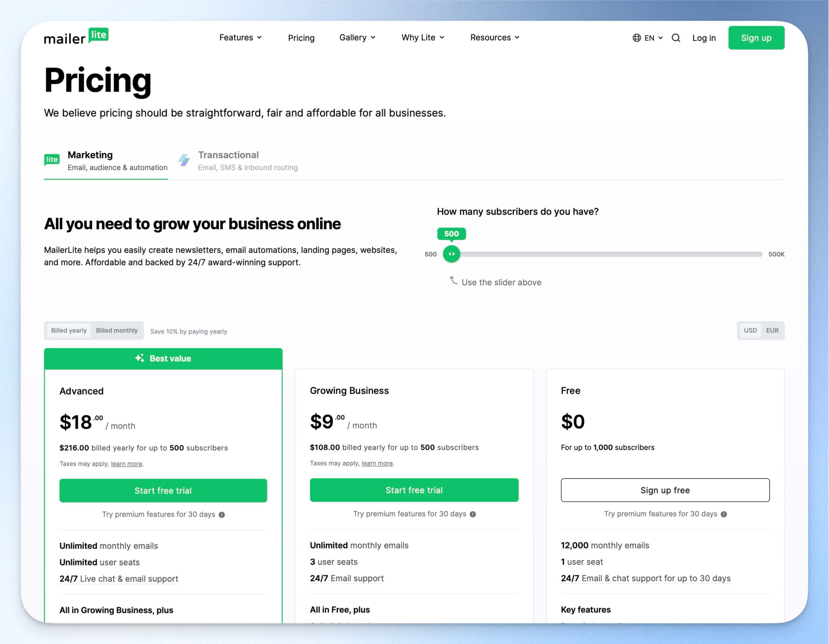Expand the Features menu
Viewport: 829px width, 644px height.
tap(241, 38)
